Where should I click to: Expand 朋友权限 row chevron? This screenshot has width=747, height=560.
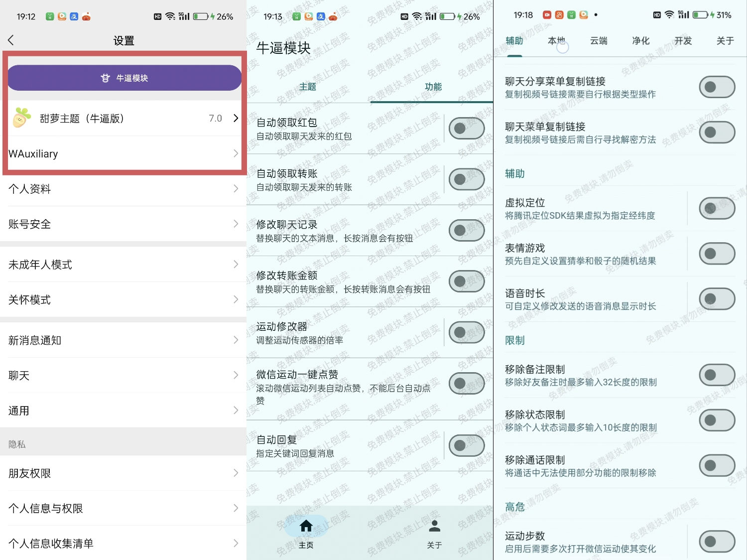[236, 473]
